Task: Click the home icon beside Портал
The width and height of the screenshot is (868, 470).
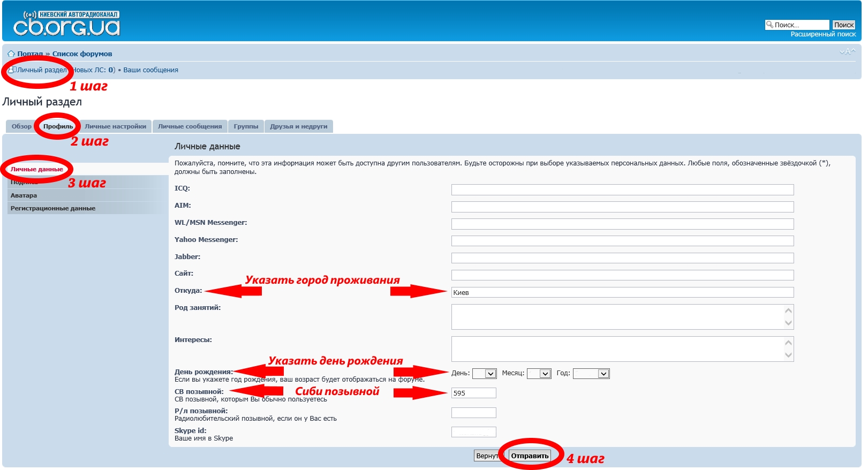Action: [x=11, y=54]
